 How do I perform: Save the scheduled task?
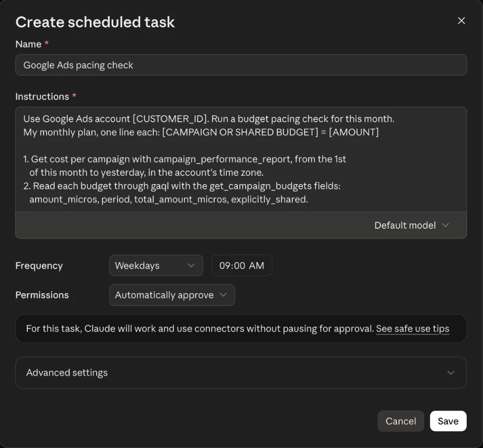[x=448, y=421]
